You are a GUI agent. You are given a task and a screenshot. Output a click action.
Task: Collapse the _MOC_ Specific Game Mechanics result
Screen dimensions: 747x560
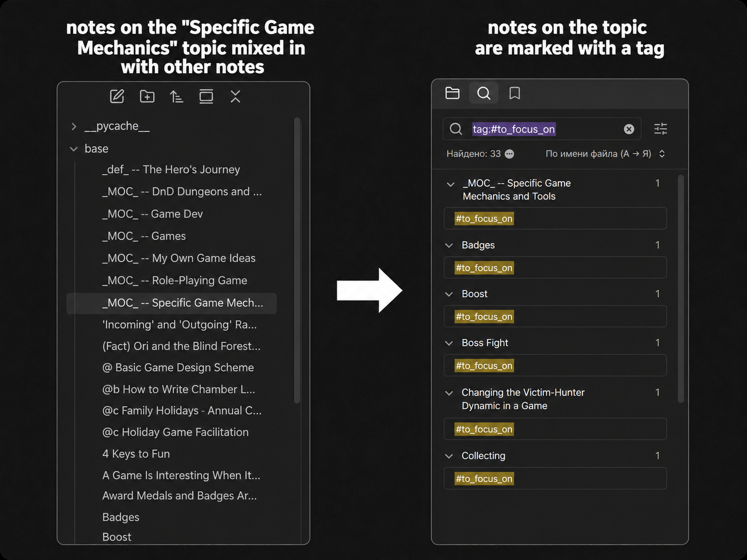click(450, 184)
